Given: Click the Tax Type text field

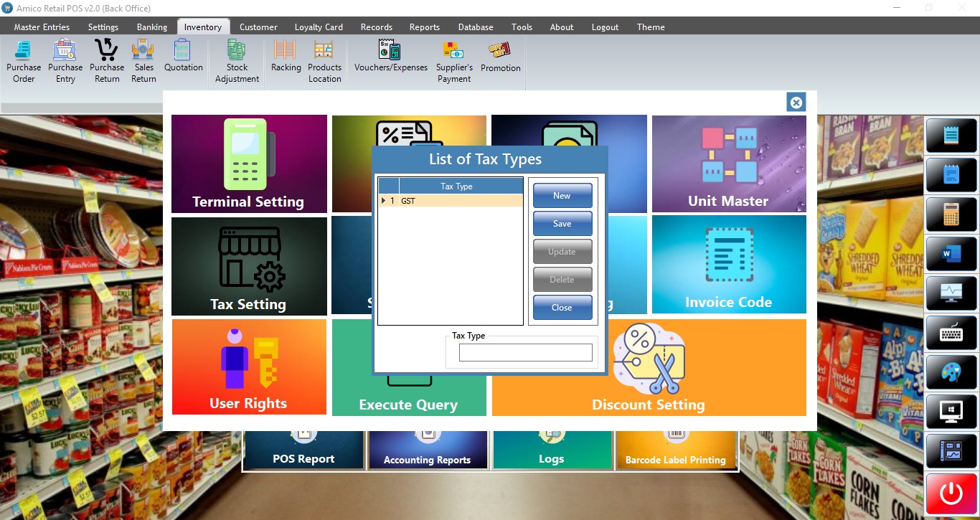Looking at the screenshot, I should [x=525, y=353].
